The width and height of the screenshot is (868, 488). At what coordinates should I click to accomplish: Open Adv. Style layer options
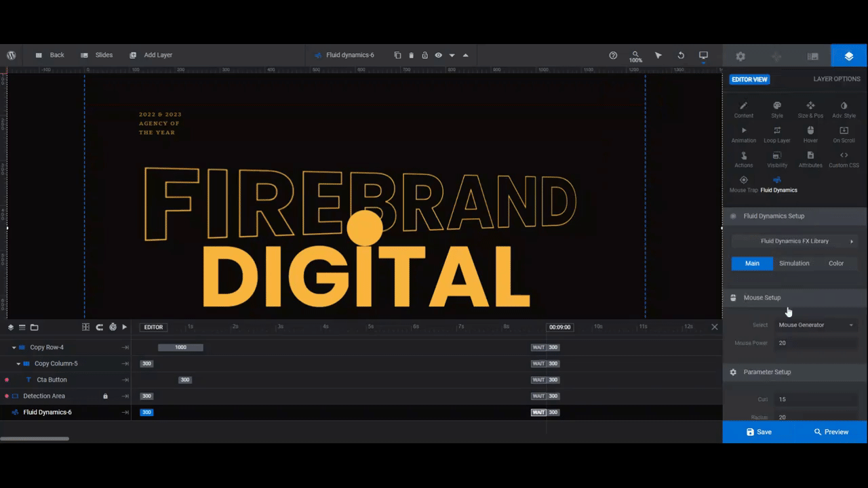click(844, 110)
